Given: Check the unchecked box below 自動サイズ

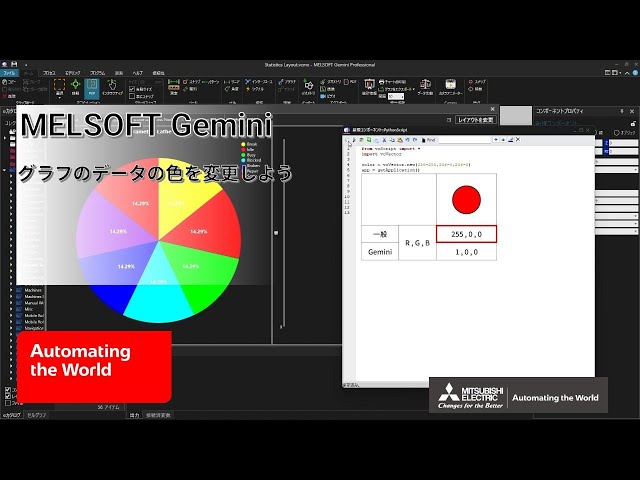Looking at the screenshot, I should [x=132, y=96].
